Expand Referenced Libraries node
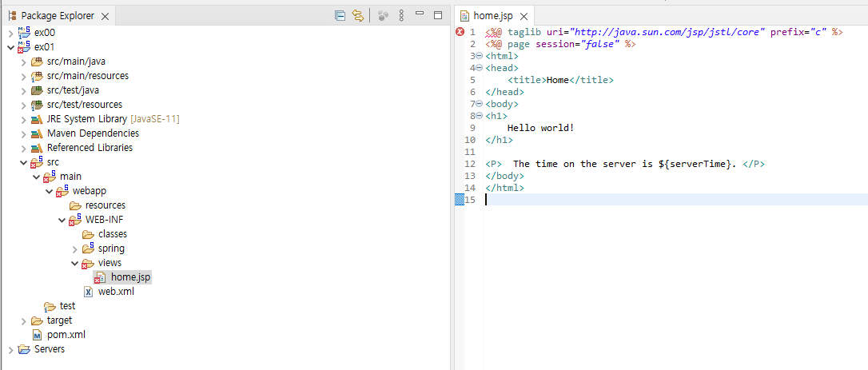This screenshot has width=868, height=370. coord(23,148)
